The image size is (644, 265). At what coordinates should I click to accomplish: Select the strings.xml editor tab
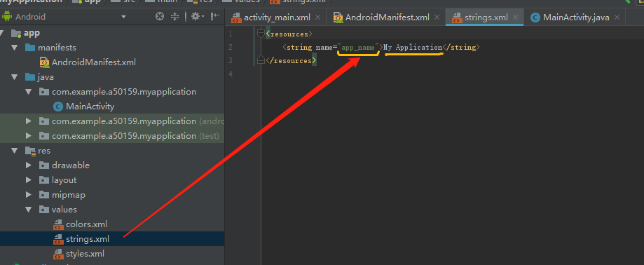click(x=486, y=18)
